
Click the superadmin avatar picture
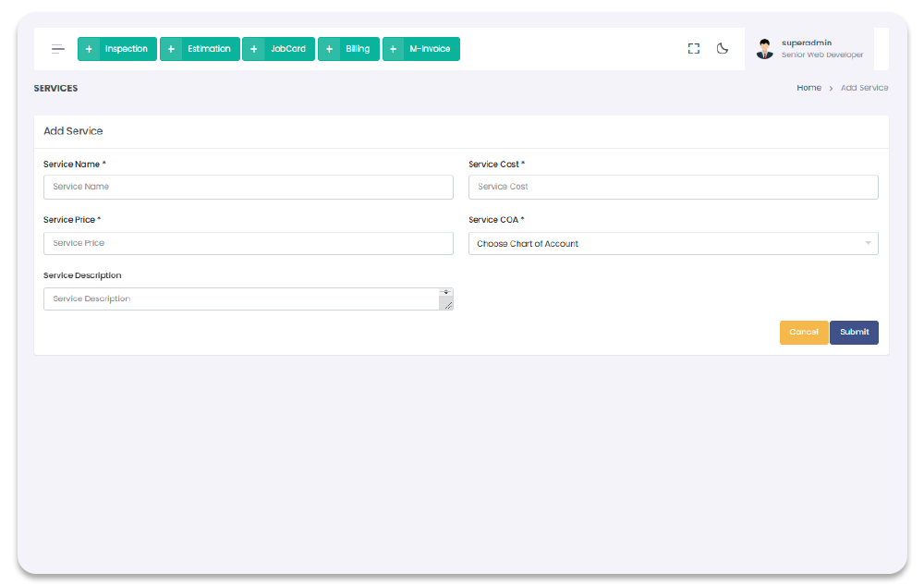764,49
